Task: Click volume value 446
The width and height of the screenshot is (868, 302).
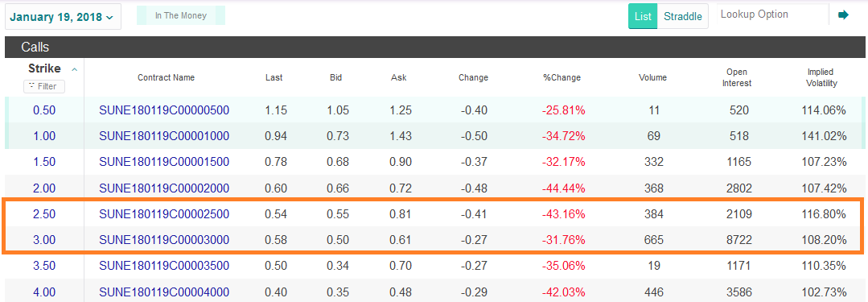Action: 654,292
